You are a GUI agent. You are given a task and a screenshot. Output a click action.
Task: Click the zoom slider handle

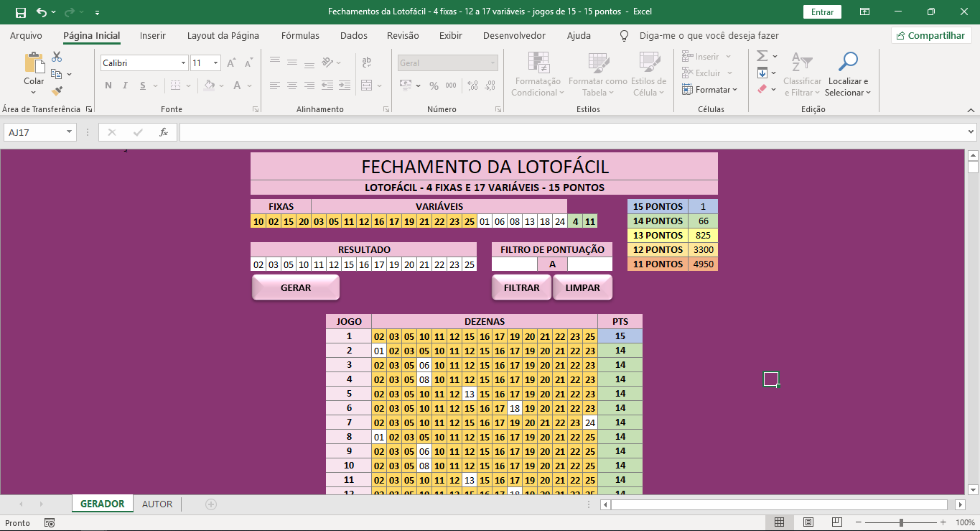point(901,522)
